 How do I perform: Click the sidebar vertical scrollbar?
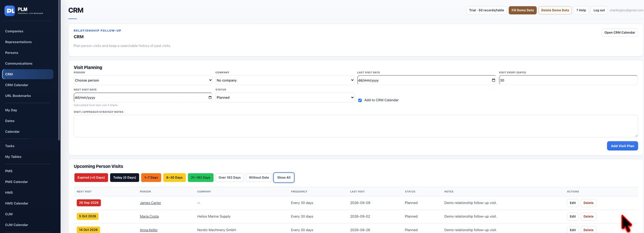click(x=59, y=70)
